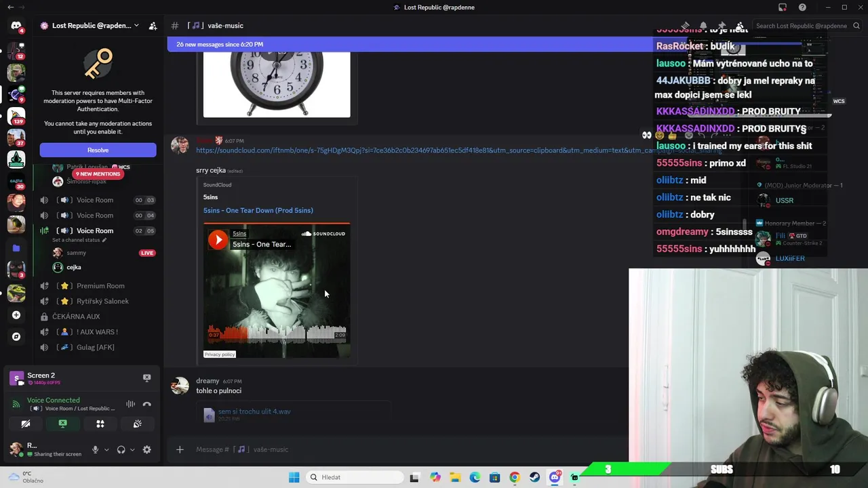Open dreamy's user profile name
868x488 pixels.
tap(208, 381)
